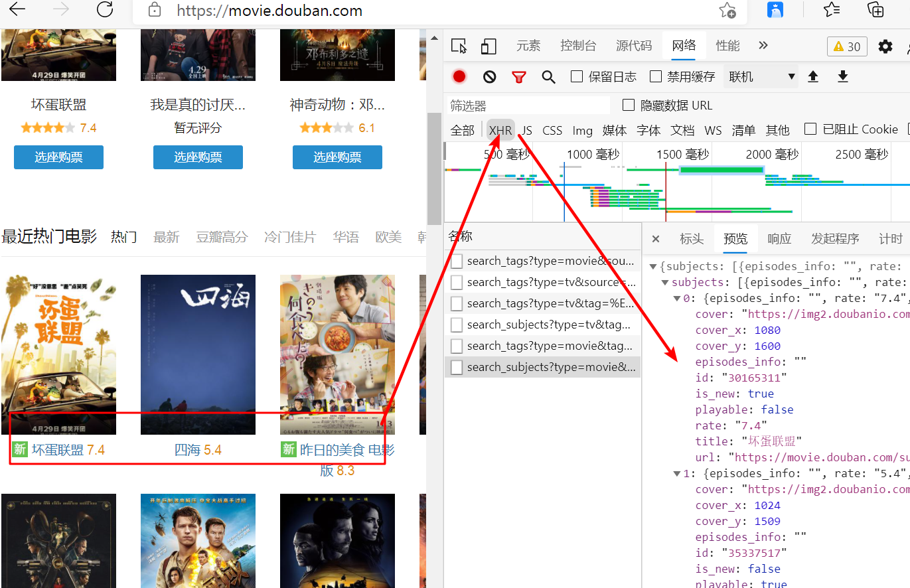Check the 隐藏数据 URL option
This screenshot has width=910, height=588.
click(x=629, y=105)
